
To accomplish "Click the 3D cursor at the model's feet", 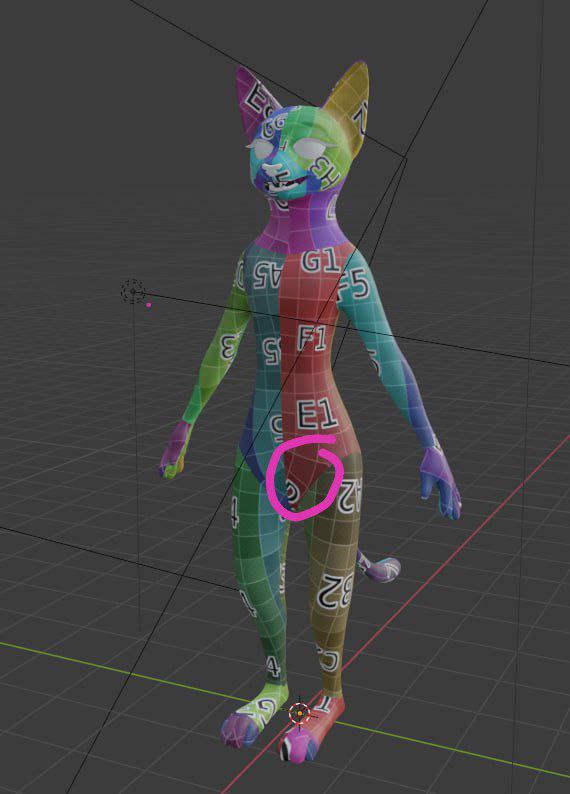I will 300,713.
